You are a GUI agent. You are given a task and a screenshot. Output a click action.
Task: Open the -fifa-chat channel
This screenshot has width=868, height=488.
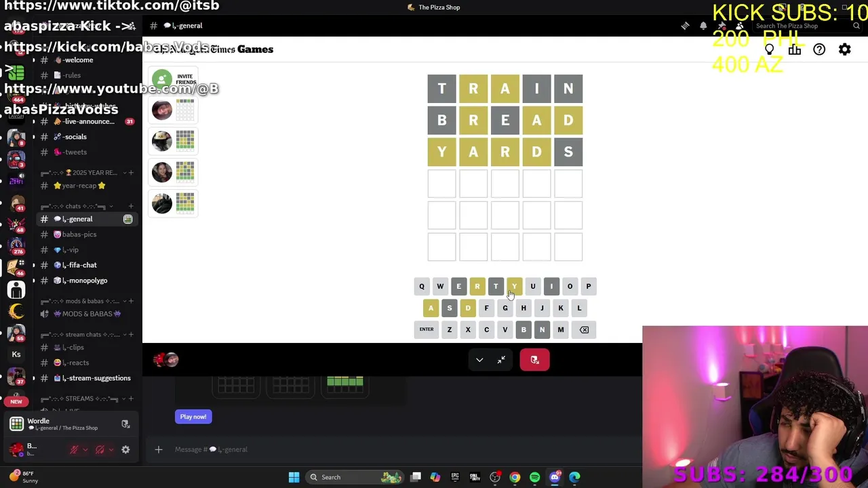pos(87,265)
